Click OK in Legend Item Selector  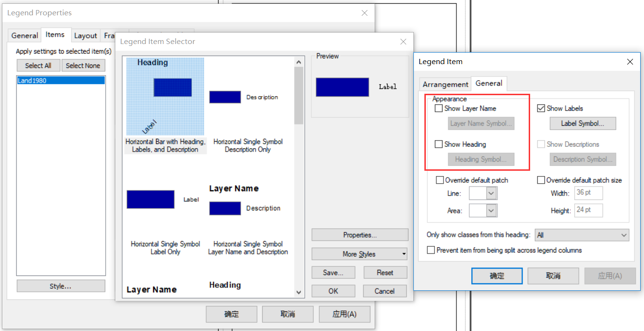pos(333,291)
